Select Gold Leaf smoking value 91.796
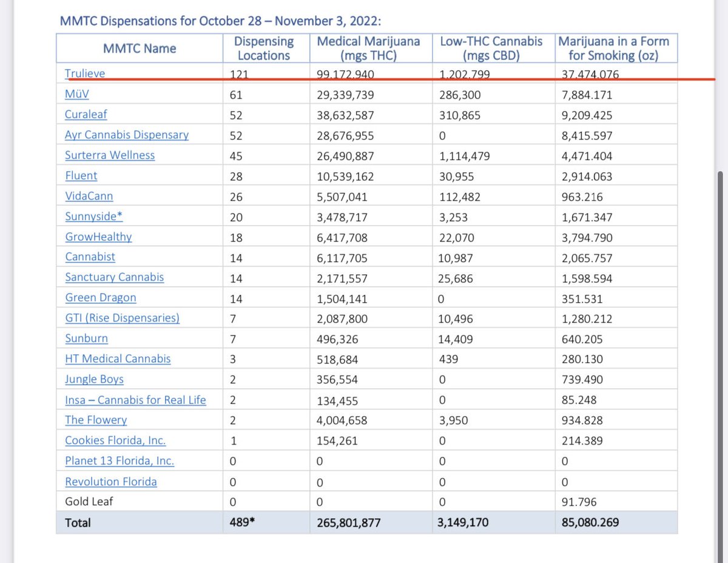This screenshot has height=563, width=728. click(x=580, y=502)
